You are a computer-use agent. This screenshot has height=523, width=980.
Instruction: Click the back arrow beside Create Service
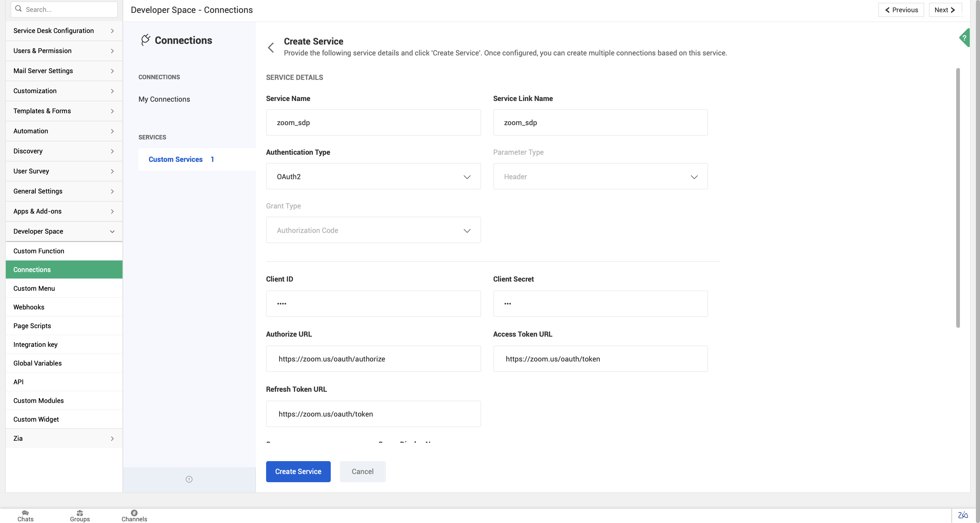pos(271,48)
